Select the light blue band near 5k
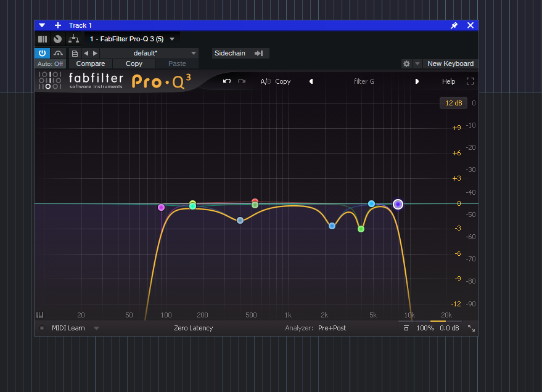 coord(371,204)
